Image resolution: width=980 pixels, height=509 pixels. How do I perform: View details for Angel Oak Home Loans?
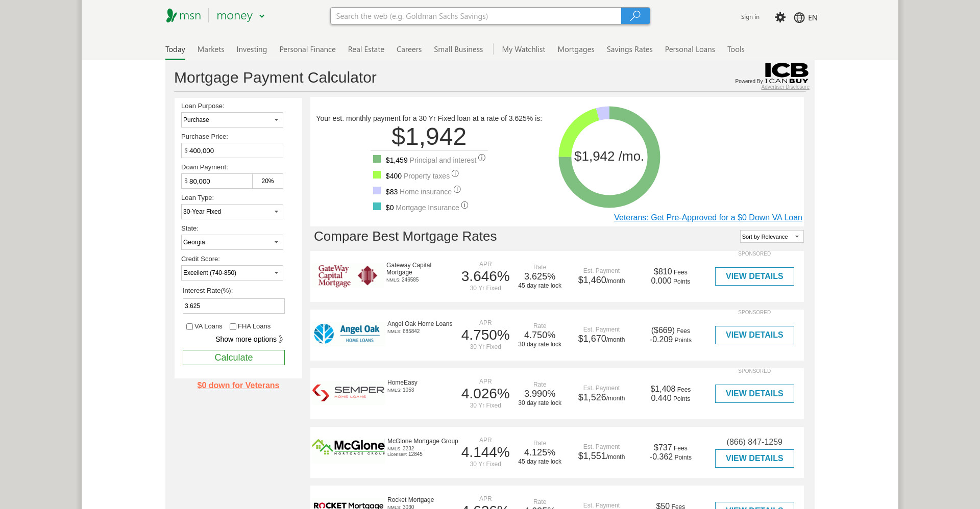(754, 335)
